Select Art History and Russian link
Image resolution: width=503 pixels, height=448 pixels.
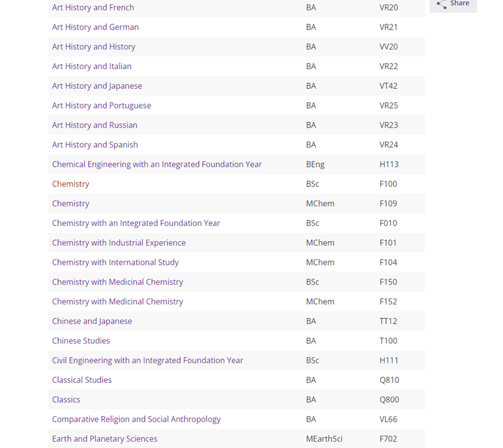(x=95, y=125)
